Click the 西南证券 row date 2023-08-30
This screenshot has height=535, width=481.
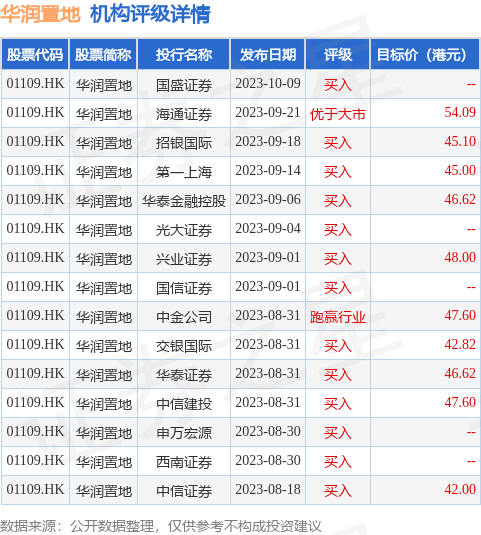(x=268, y=461)
